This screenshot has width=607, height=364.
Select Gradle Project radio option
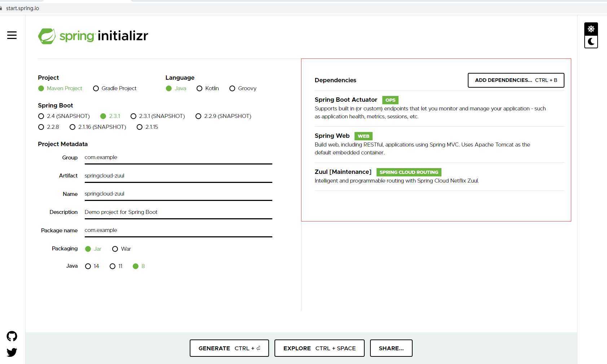click(x=115, y=88)
